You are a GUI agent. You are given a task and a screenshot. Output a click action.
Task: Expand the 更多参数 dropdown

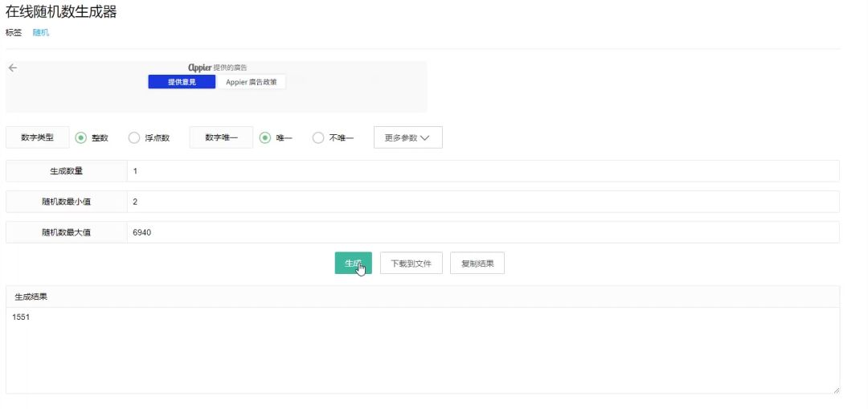(407, 137)
